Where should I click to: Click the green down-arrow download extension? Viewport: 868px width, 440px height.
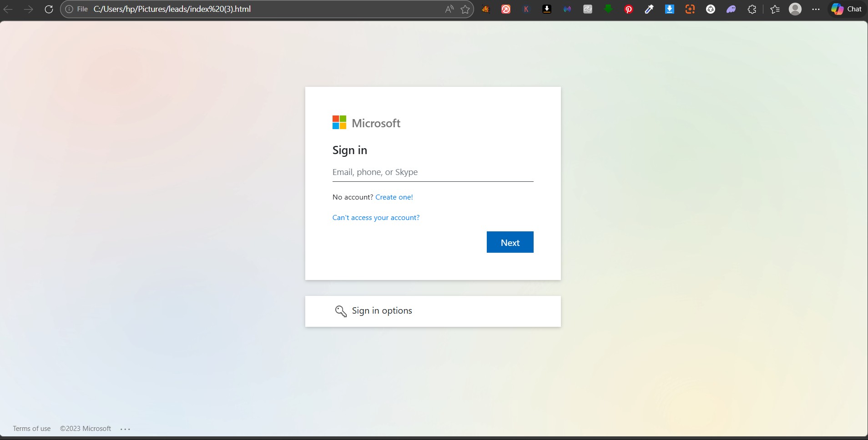point(608,9)
